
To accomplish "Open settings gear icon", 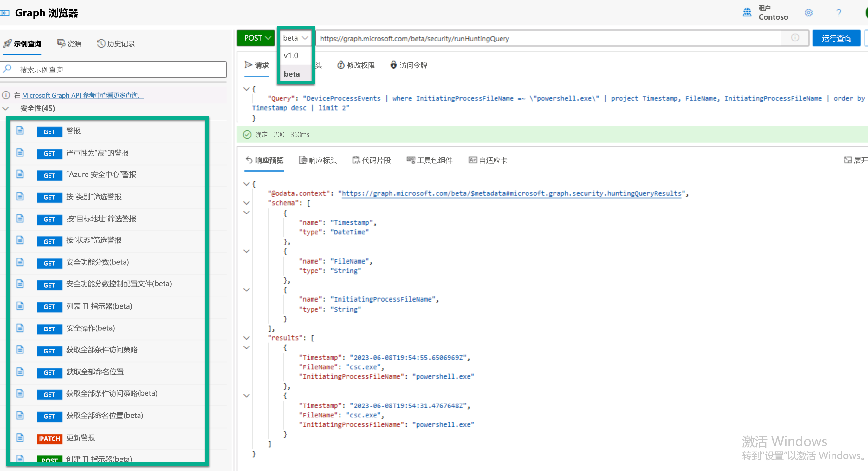I will click(808, 13).
